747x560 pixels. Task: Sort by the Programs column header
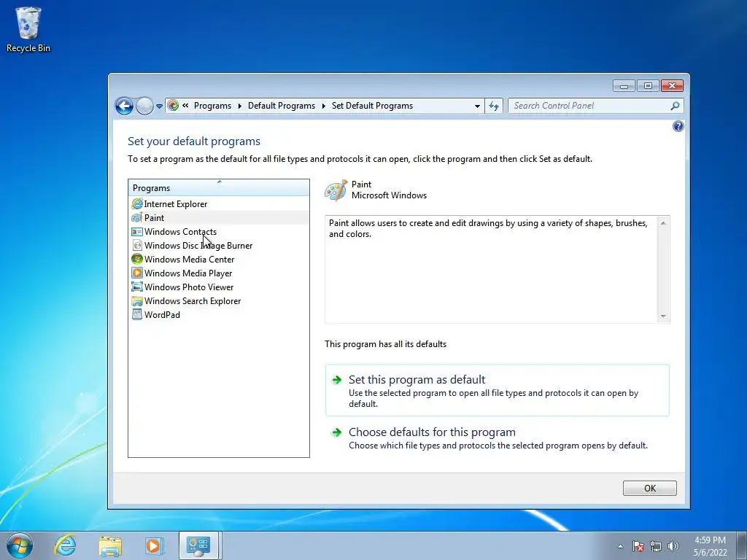click(x=219, y=187)
